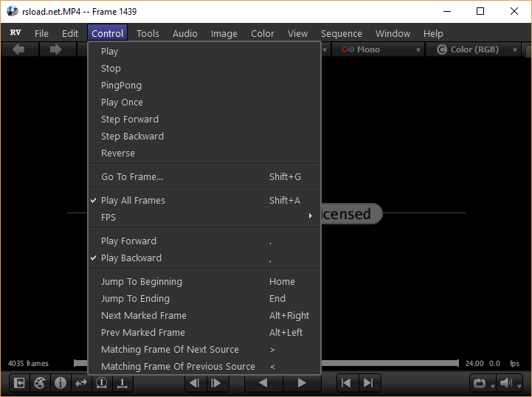The height and width of the screenshot is (397, 532).
Task: Toggle the session manager panel icon
Action: 19,384
